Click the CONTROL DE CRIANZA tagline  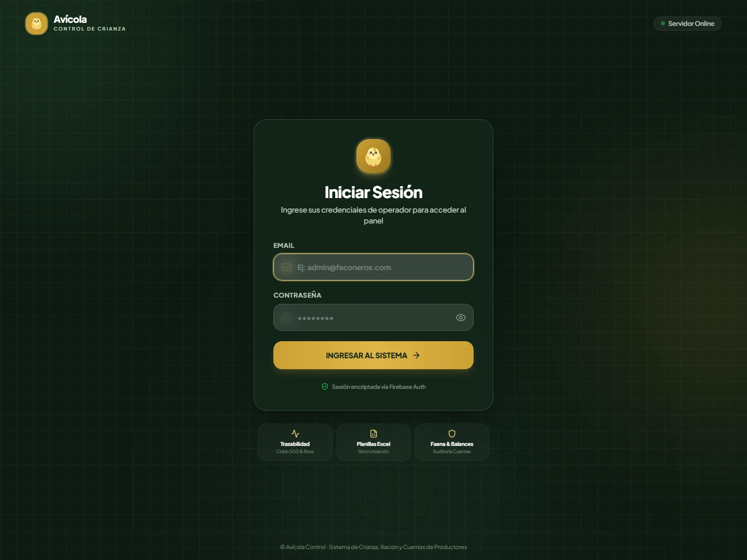point(90,29)
